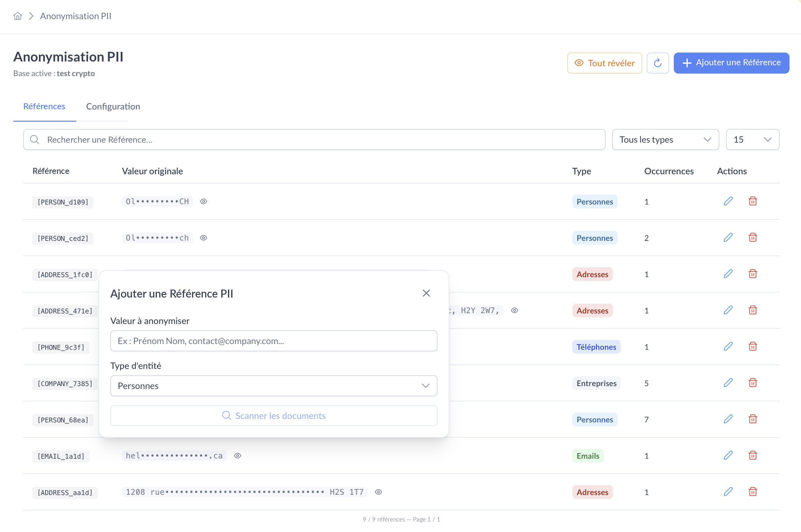Click Scanner les documents button
Viewport: 801px width, 532px height.
[x=274, y=416]
